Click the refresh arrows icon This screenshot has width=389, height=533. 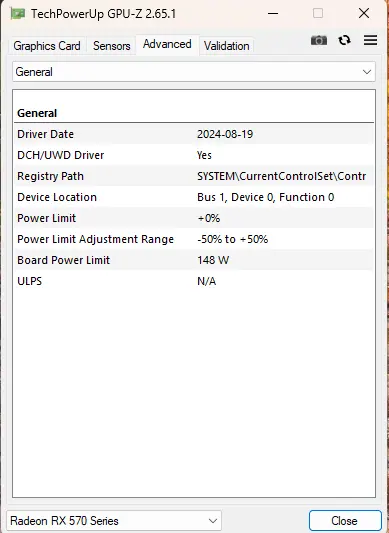tap(344, 40)
